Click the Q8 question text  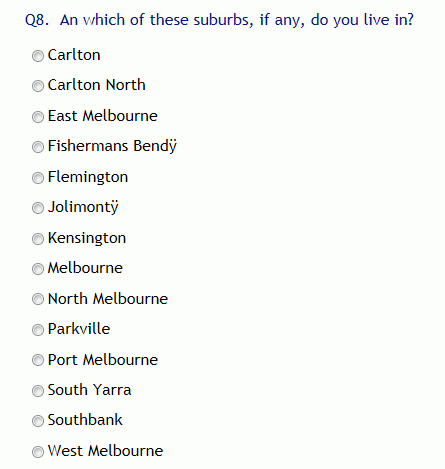pos(219,20)
